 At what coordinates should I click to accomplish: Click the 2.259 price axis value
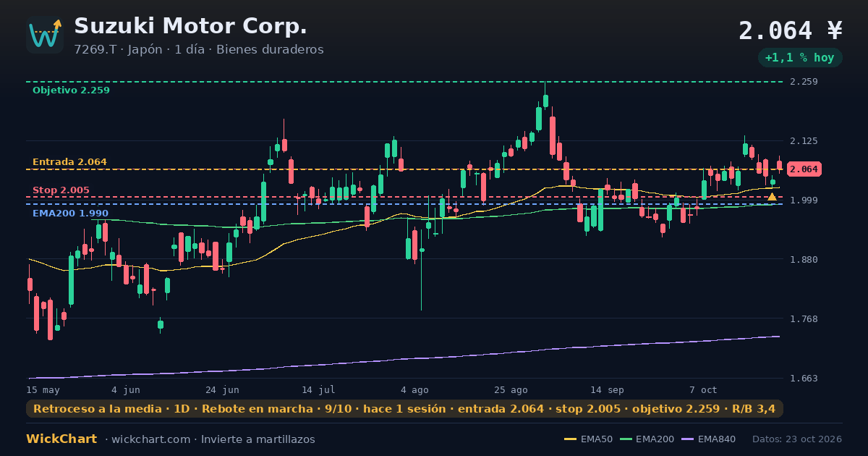(804, 82)
